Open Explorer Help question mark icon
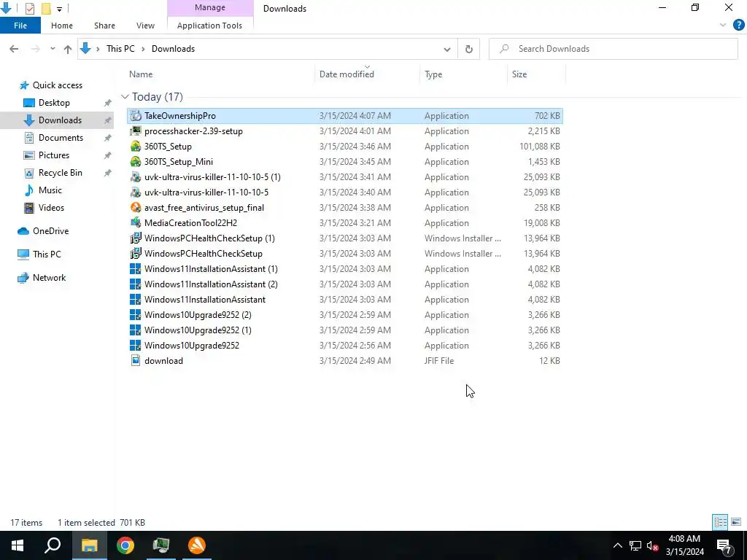 (x=738, y=26)
